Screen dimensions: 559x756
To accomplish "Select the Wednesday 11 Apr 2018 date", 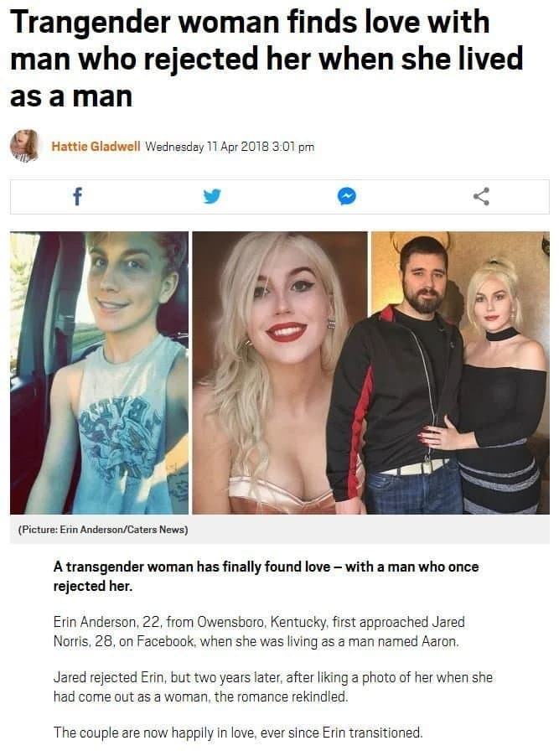I will pos(206,146).
